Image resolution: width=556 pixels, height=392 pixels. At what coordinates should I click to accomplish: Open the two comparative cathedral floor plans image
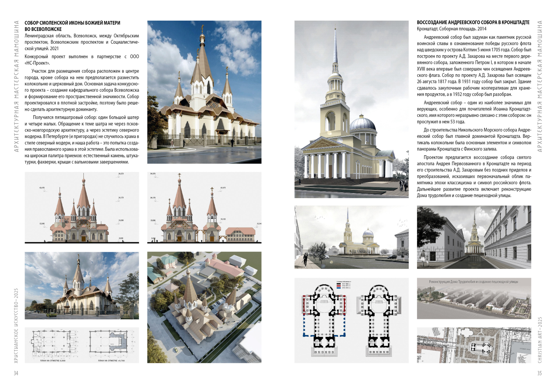[x=351, y=320]
